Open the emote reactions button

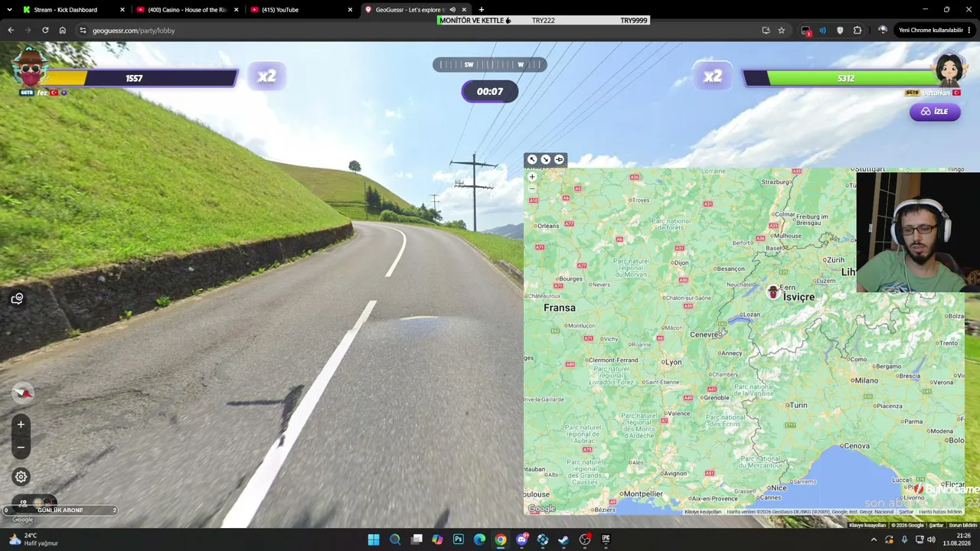pyautogui.click(x=17, y=298)
